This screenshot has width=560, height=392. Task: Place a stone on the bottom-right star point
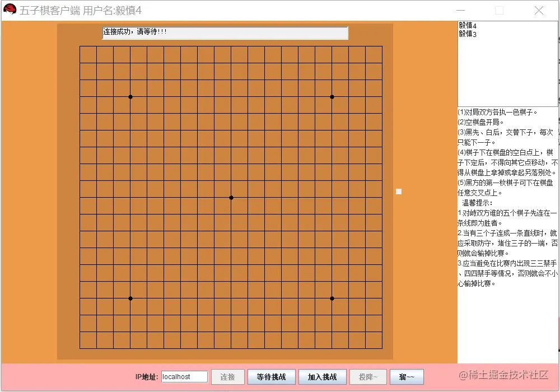332,298
